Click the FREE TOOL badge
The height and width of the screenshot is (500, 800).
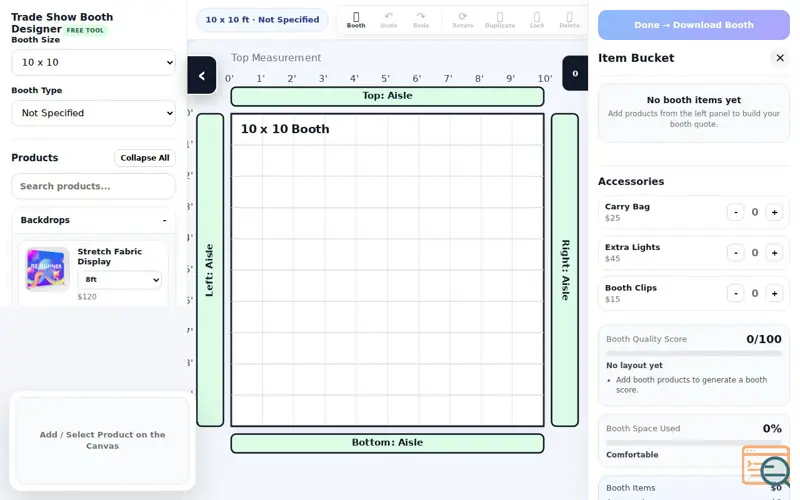[85, 30]
